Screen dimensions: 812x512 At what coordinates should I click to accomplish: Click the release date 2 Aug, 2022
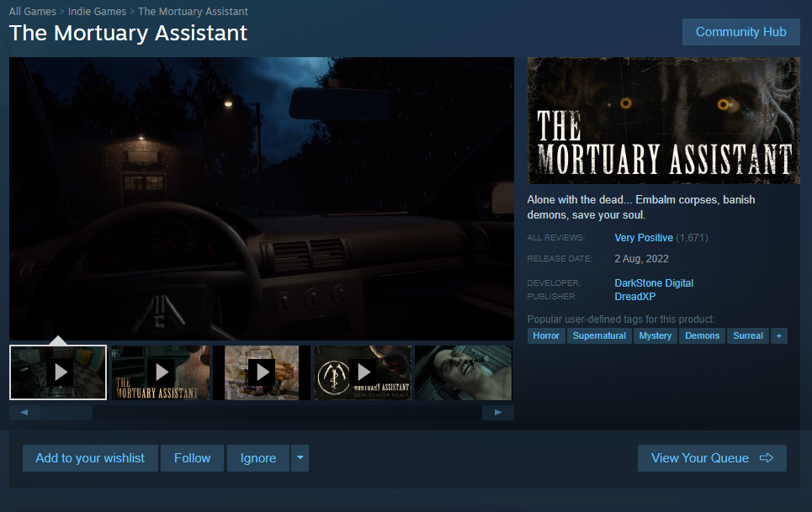(x=641, y=259)
